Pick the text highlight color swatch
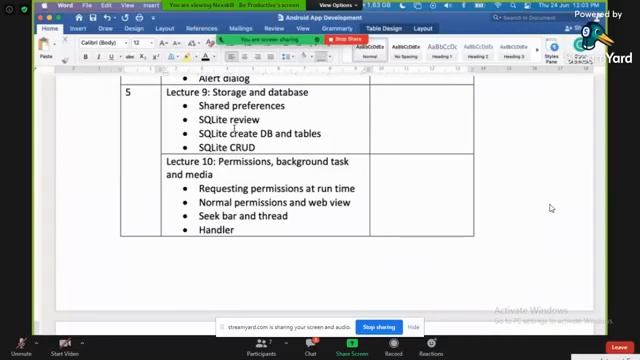Screen dimensions: 640x360 click(187, 57)
